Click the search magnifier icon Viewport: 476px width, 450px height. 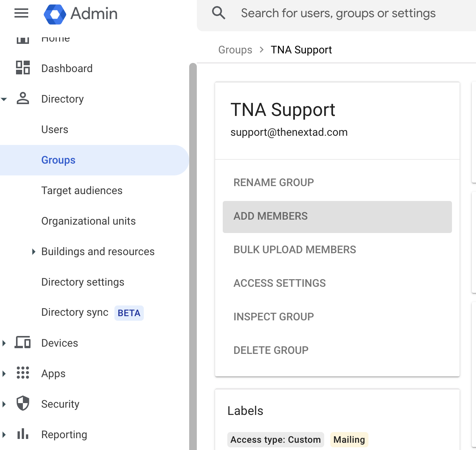point(219,13)
